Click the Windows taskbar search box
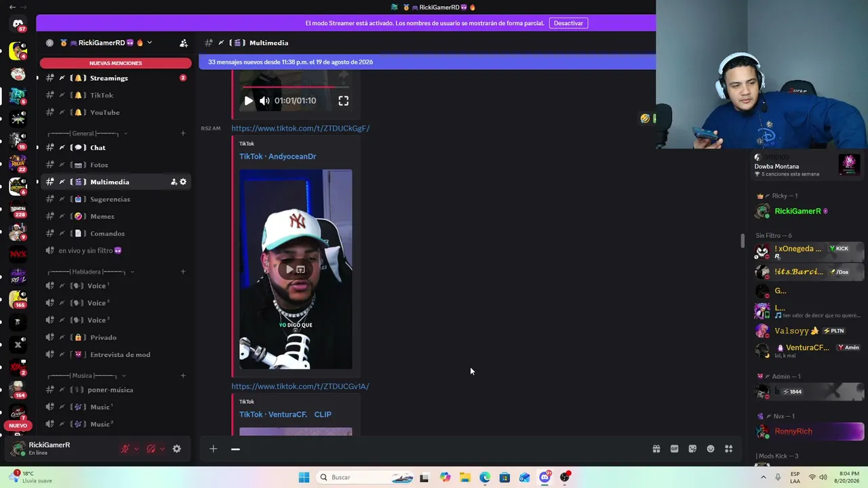The height and width of the screenshot is (488, 868). tap(365, 477)
